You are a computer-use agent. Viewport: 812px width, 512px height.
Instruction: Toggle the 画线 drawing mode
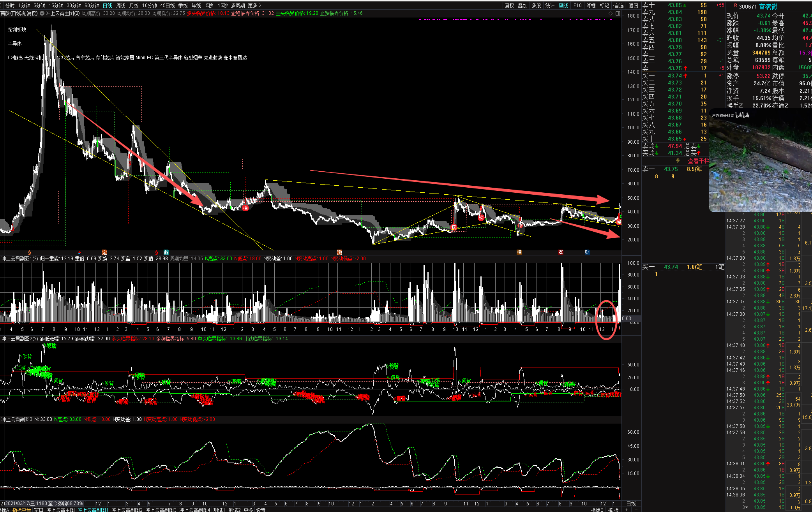point(563,5)
